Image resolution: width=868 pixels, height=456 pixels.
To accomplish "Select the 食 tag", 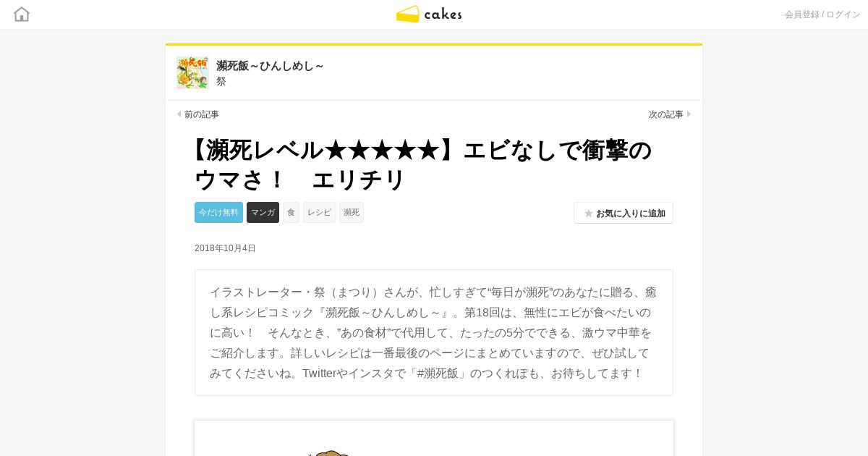I will coord(291,212).
